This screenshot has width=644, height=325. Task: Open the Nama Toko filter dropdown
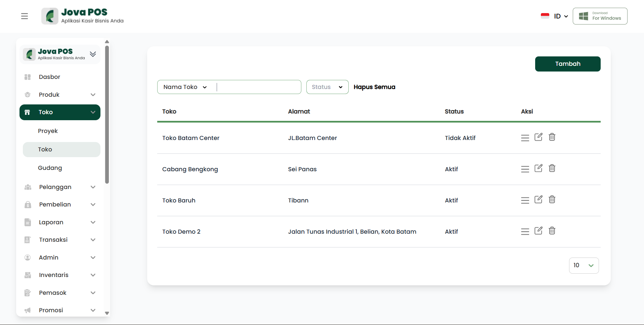(185, 87)
